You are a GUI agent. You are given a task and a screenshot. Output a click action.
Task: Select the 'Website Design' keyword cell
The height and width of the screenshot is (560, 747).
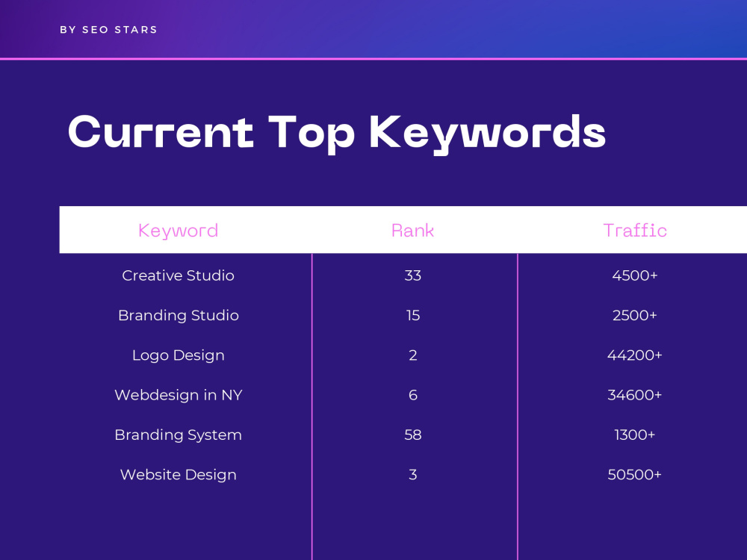[x=179, y=475]
